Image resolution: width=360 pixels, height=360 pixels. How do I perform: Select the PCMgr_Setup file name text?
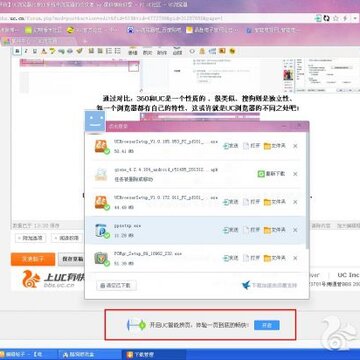(148, 254)
